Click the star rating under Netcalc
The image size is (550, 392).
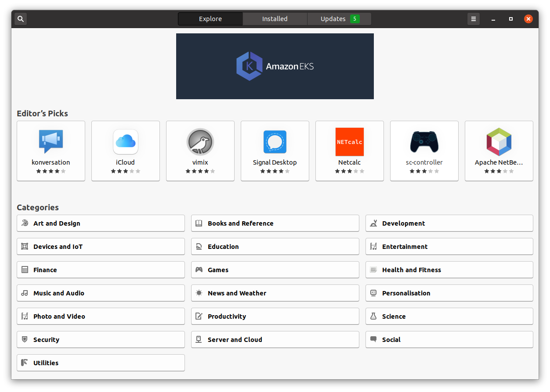pos(350,171)
